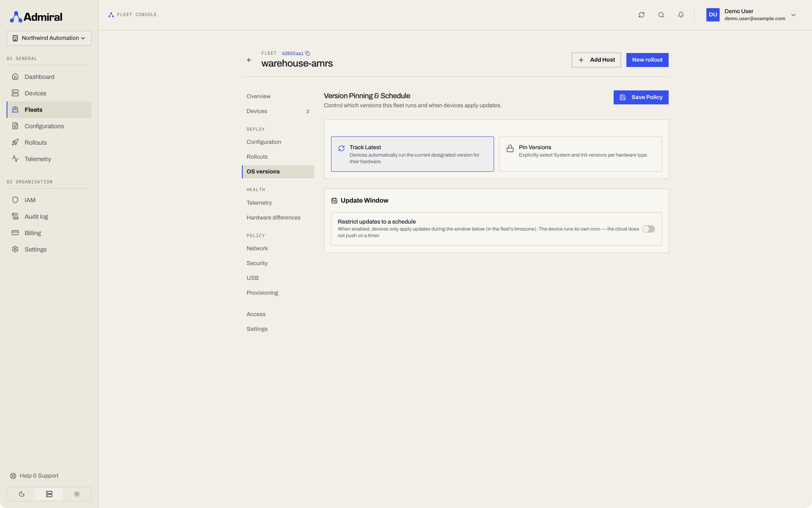Open USB policy tab

278,278
